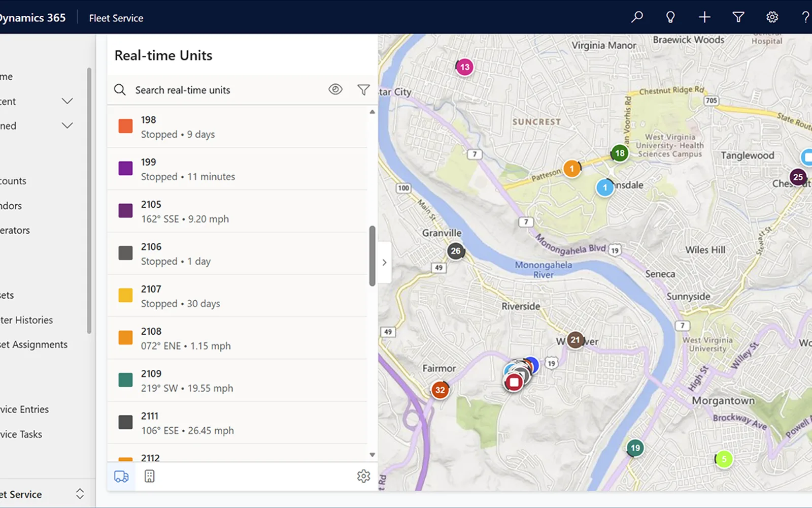Expand the second sidebar chevron group
This screenshot has width=812, height=508.
(x=67, y=125)
